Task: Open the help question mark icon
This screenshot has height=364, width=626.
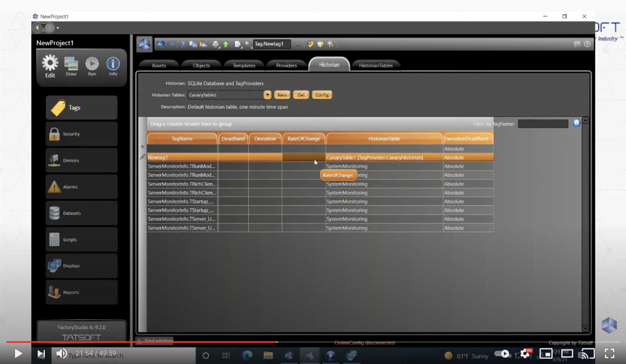Action: 587,44
